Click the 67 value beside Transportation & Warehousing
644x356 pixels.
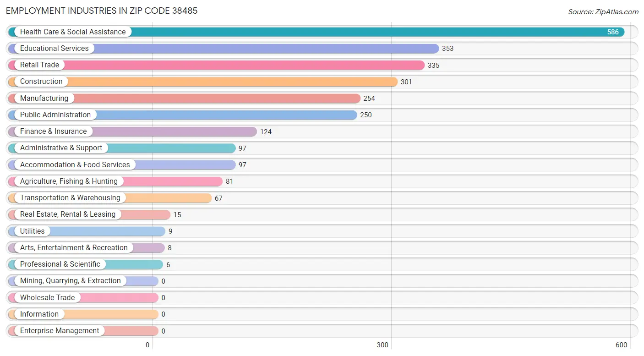click(218, 198)
